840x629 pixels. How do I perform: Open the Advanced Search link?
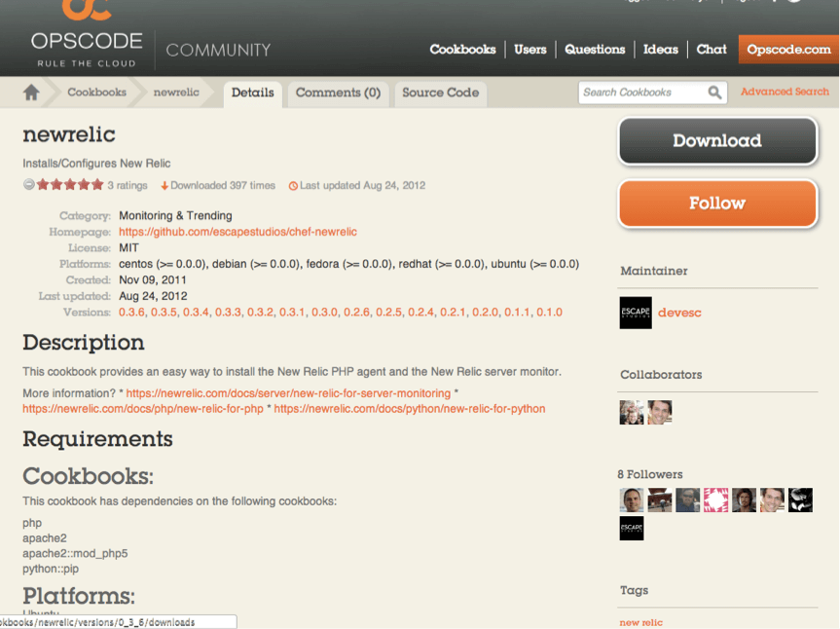[785, 92]
